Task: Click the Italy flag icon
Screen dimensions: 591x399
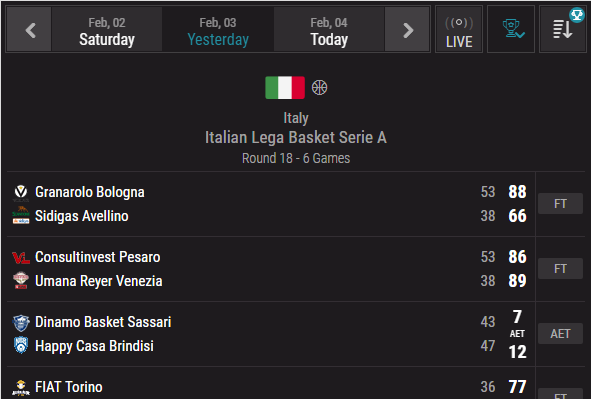Action: [x=285, y=88]
